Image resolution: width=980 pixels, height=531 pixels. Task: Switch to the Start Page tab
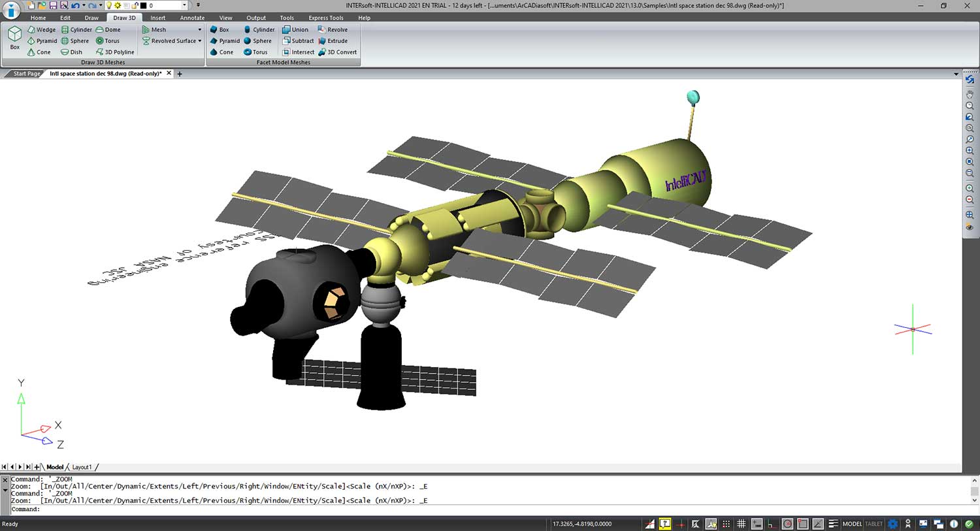(x=27, y=74)
